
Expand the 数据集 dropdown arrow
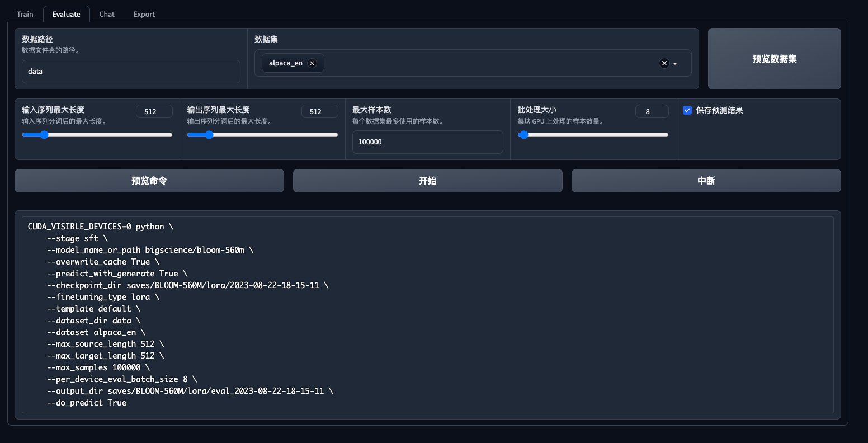point(675,64)
